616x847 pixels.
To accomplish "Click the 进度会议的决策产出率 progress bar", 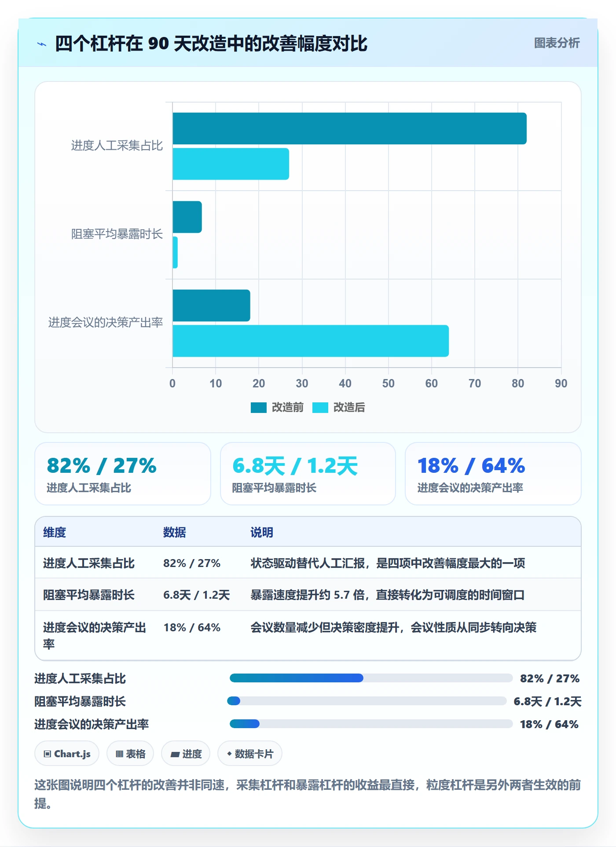I will point(371,724).
